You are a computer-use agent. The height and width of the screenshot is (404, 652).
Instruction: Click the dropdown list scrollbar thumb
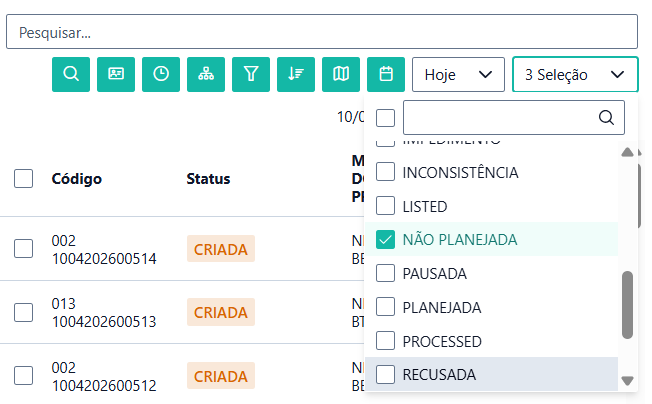point(628,305)
